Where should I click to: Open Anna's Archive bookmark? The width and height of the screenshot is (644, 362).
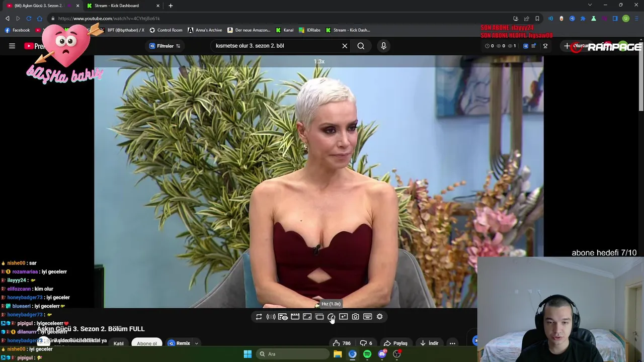205,30
